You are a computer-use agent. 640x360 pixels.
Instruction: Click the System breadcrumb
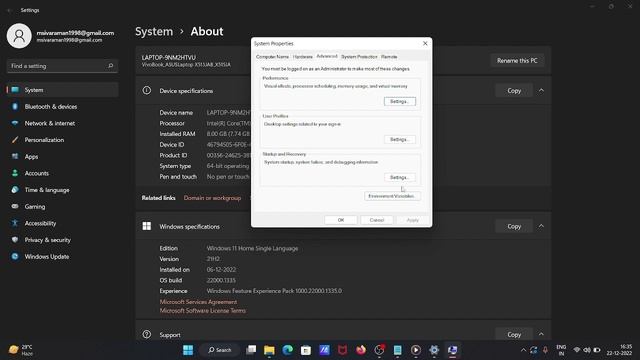coord(154,31)
